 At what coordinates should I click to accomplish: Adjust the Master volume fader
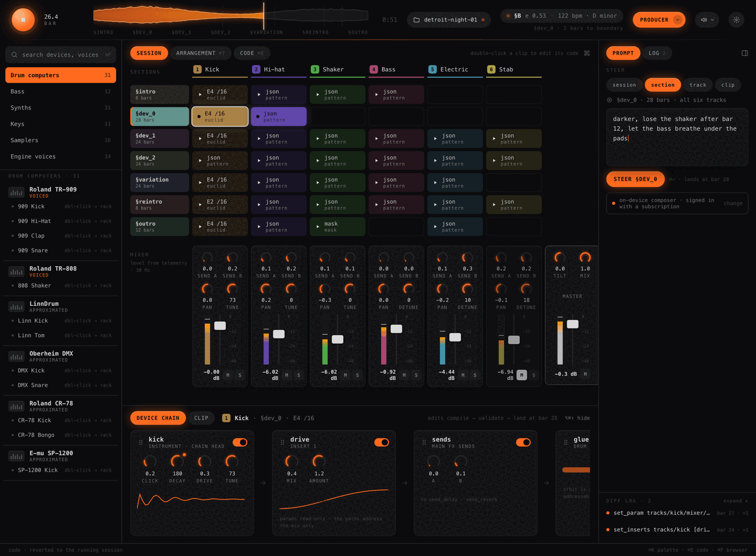573,324
